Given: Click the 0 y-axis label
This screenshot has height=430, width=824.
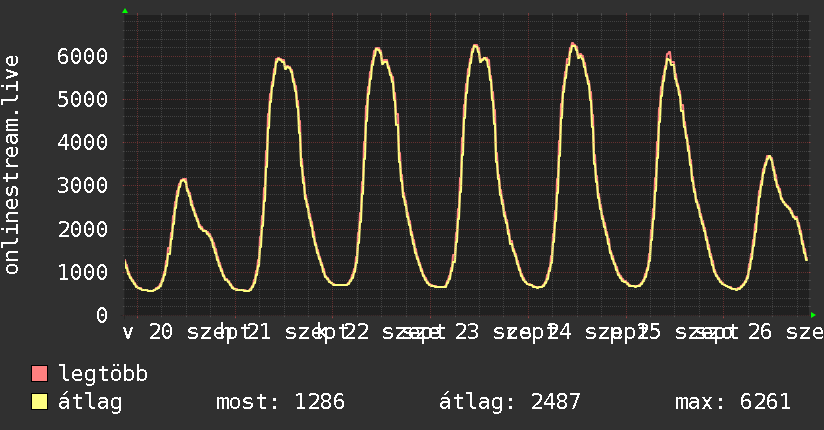Looking at the screenshot, I should [x=102, y=315].
